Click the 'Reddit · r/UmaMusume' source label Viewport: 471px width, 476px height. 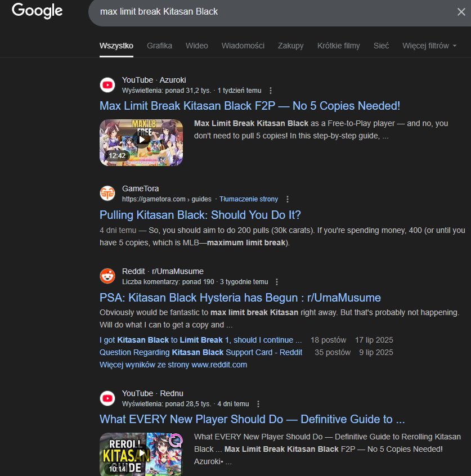(163, 271)
